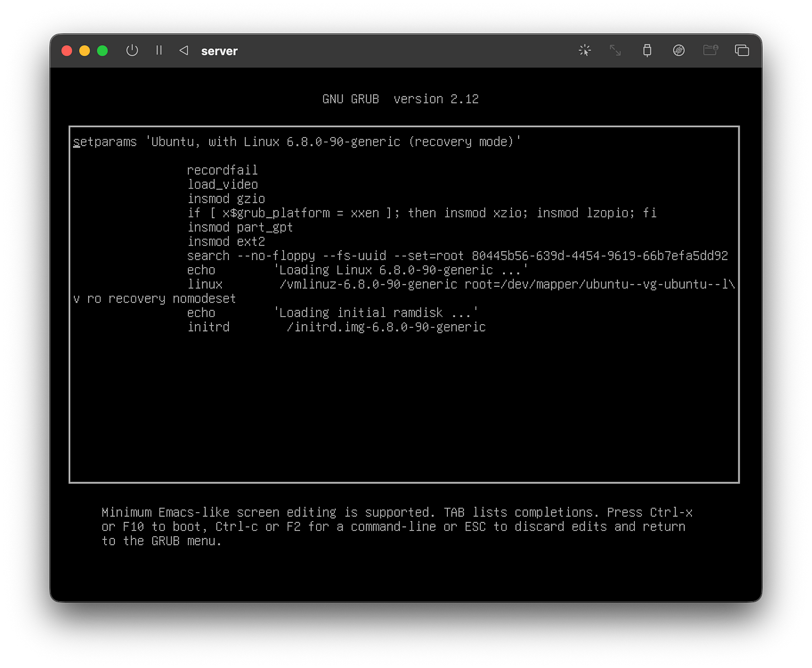Click '/initrd.img-6.8.0-90-generic' path
This screenshot has height=668, width=812.
coord(386,327)
